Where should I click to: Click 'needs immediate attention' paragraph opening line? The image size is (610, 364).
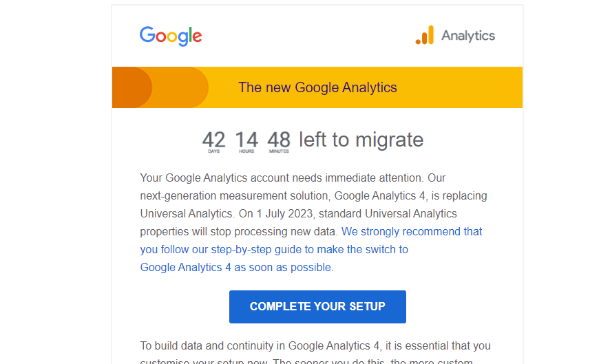point(293,178)
